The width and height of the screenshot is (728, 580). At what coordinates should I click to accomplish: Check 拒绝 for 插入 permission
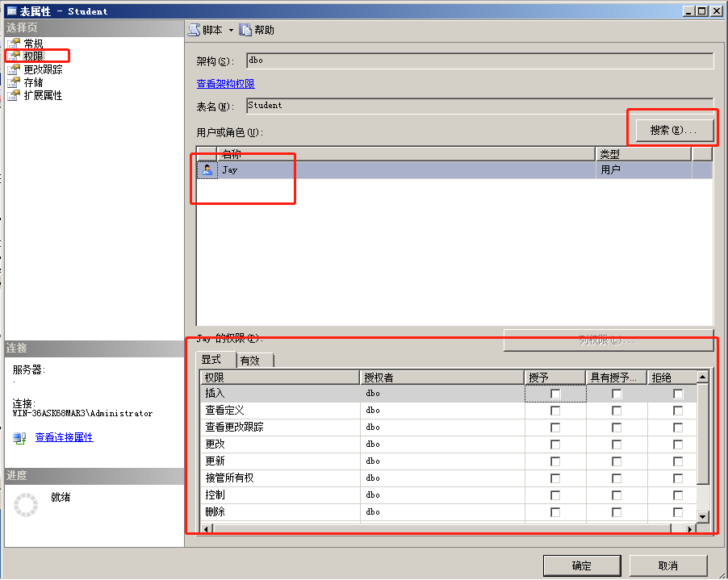[x=678, y=394]
